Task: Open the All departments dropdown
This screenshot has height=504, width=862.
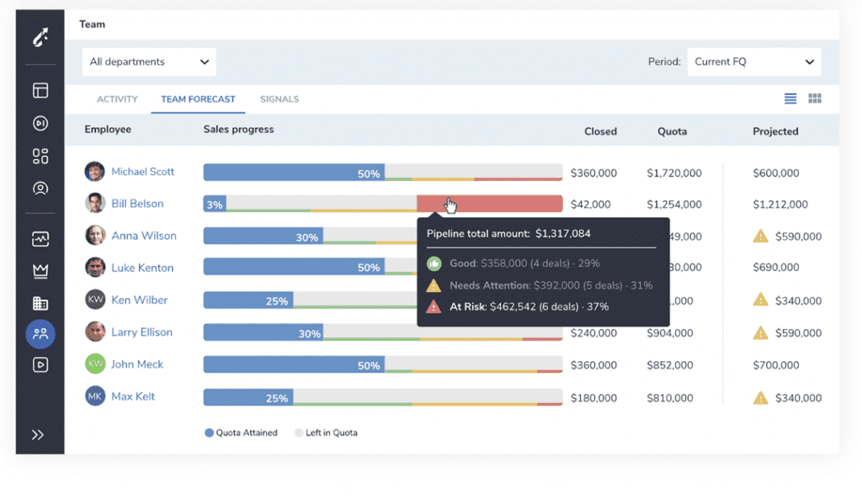Action: tap(149, 61)
